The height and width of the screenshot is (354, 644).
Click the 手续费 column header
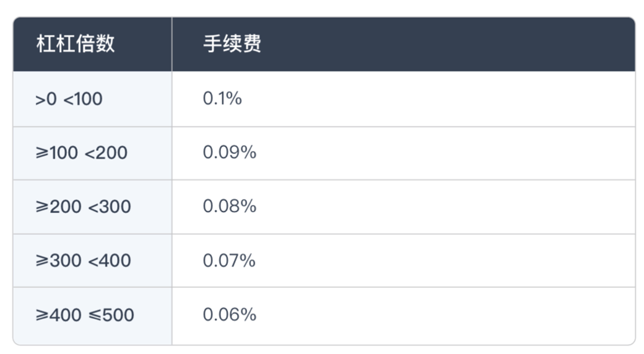click(x=232, y=44)
